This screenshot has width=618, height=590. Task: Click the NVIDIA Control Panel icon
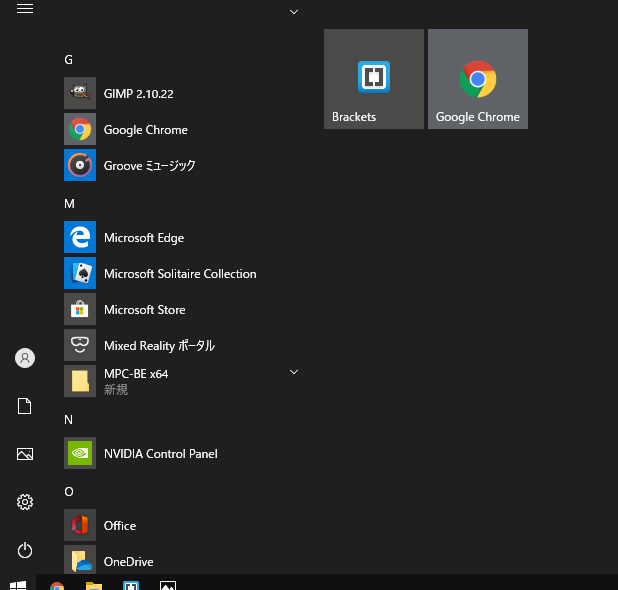click(x=80, y=453)
